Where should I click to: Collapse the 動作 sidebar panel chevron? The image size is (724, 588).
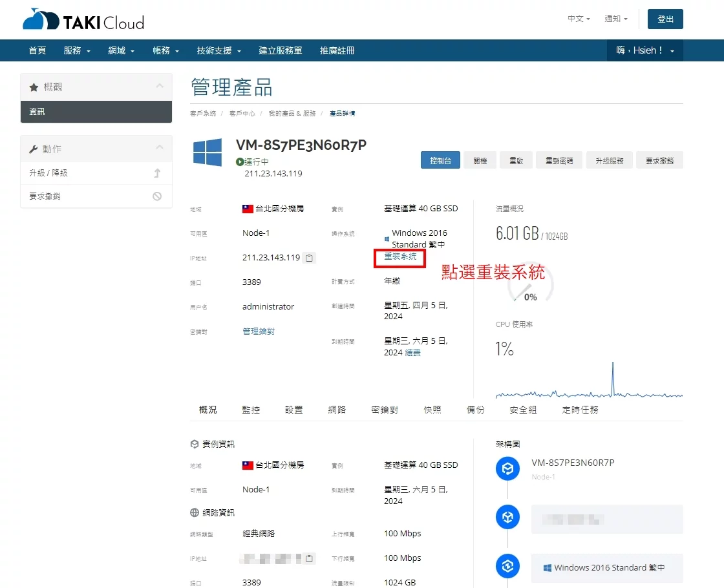coord(160,148)
